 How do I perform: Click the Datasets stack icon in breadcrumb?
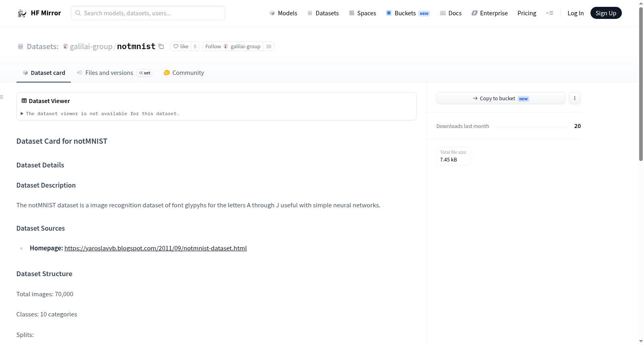pos(21,46)
